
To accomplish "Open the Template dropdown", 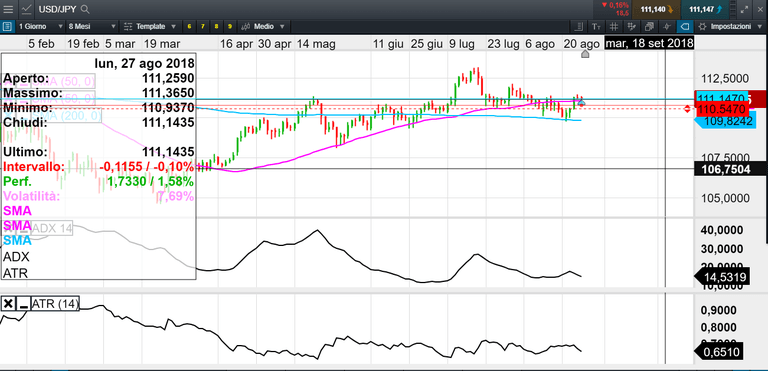I will pyautogui.click(x=150, y=26).
